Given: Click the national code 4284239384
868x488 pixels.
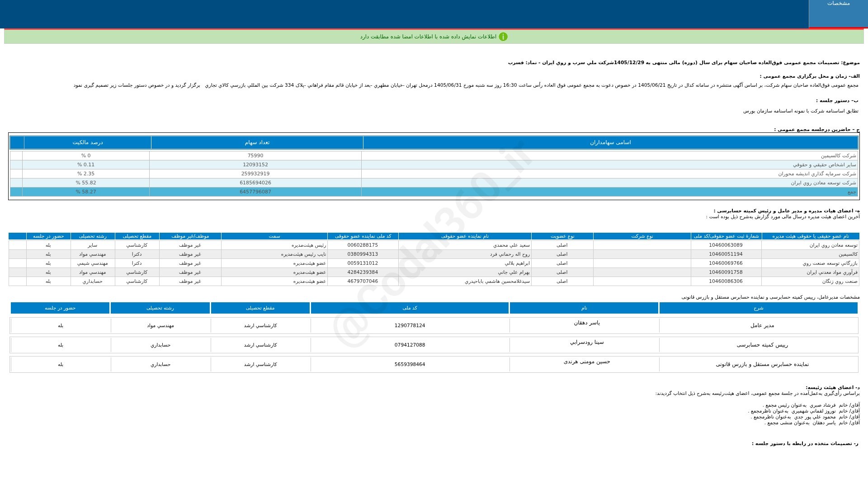Looking at the screenshot, I should point(363,272).
